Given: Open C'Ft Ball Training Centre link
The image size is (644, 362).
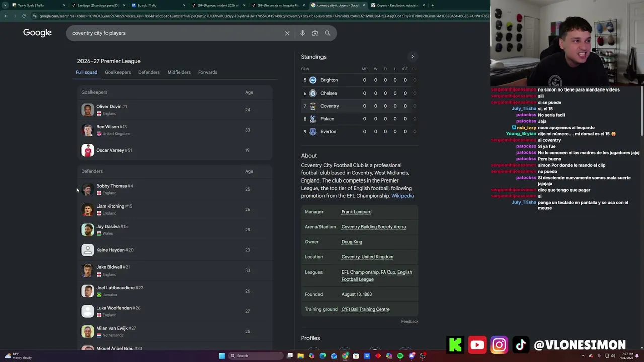Looking at the screenshot, I should point(365,309).
